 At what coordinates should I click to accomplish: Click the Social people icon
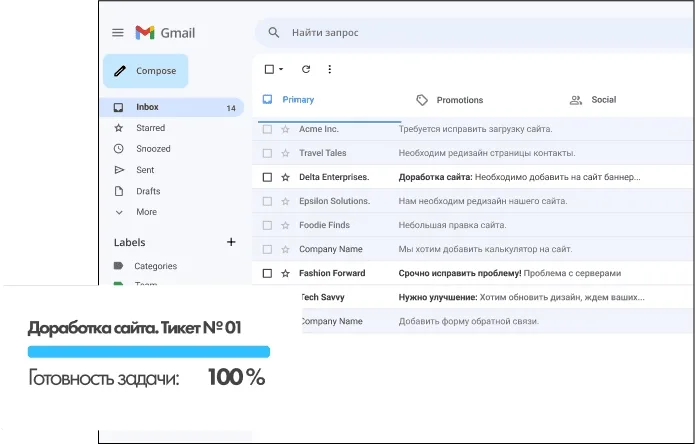575,100
